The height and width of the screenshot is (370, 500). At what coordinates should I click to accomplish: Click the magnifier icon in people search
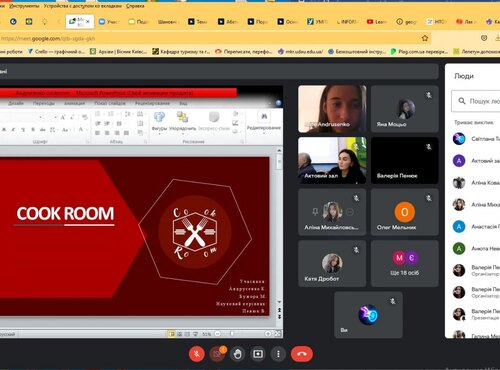[462, 101]
